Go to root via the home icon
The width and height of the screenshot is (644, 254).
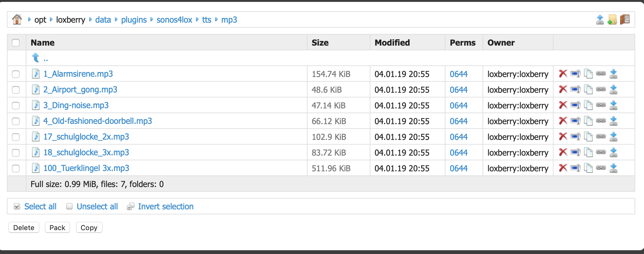click(x=17, y=19)
